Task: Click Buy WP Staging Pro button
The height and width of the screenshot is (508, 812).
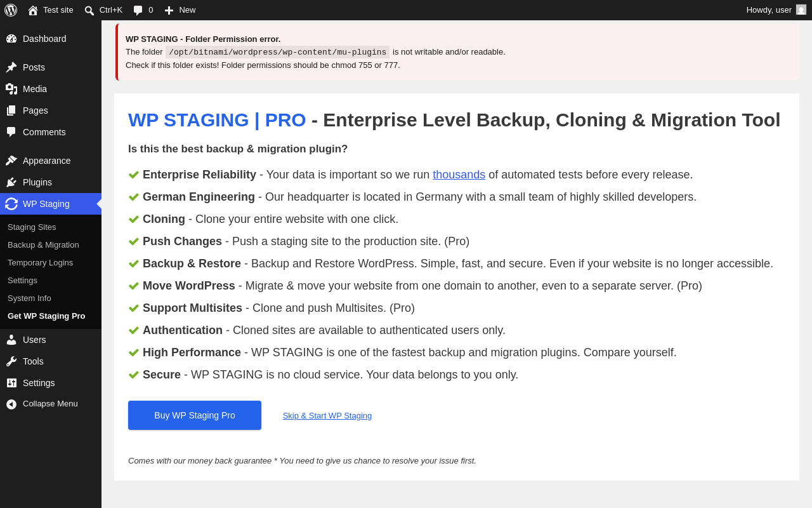Action: pos(195,415)
